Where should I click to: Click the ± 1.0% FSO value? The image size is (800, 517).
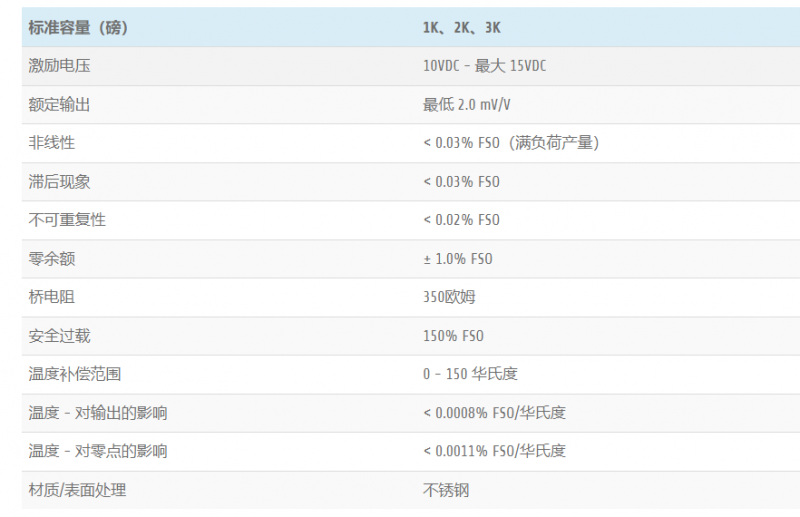[458, 259]
